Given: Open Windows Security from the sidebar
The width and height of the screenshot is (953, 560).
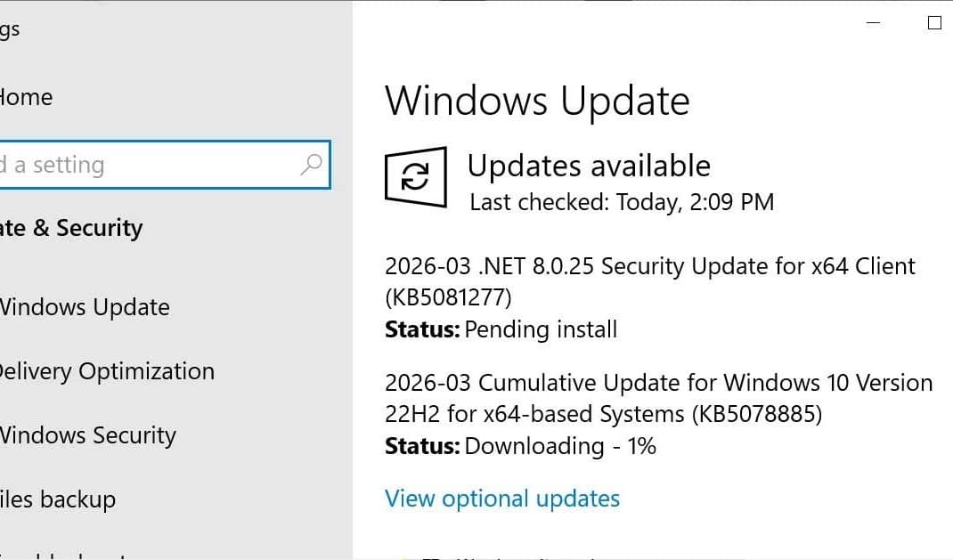Looking at the screenshot, I should coord(87,435).
